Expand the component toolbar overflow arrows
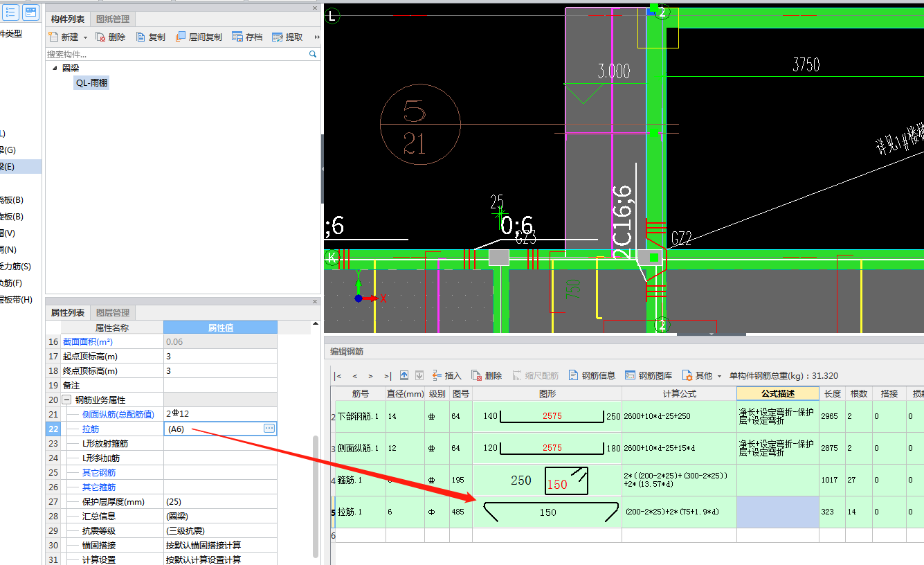This screenshot has height=565, width=924. pos(317,37)
